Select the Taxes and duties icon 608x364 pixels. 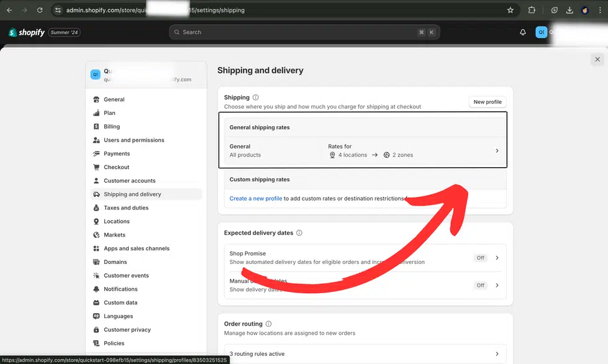point(97,207)
